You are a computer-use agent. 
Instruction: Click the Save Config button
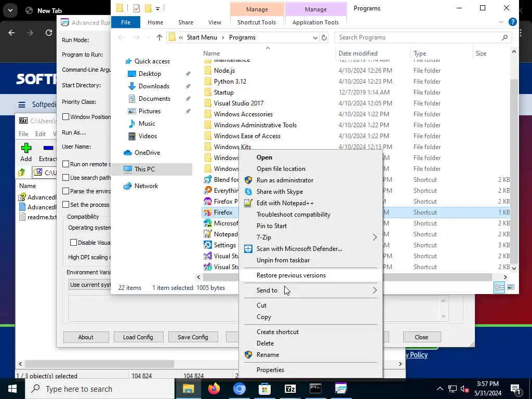tap(193, 337)
